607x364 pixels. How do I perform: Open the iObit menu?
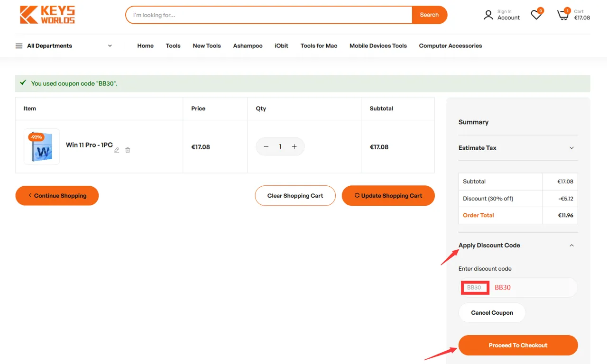tap(282, 46)
